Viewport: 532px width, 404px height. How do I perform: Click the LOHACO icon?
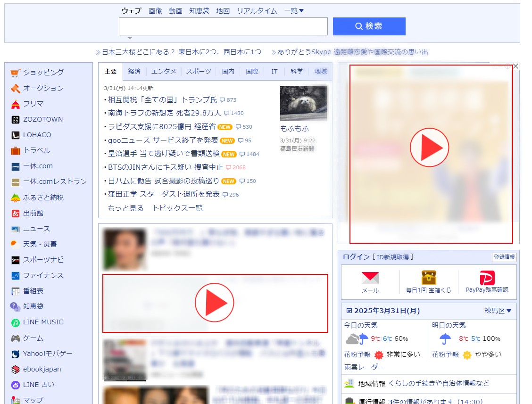pos(15,135)
